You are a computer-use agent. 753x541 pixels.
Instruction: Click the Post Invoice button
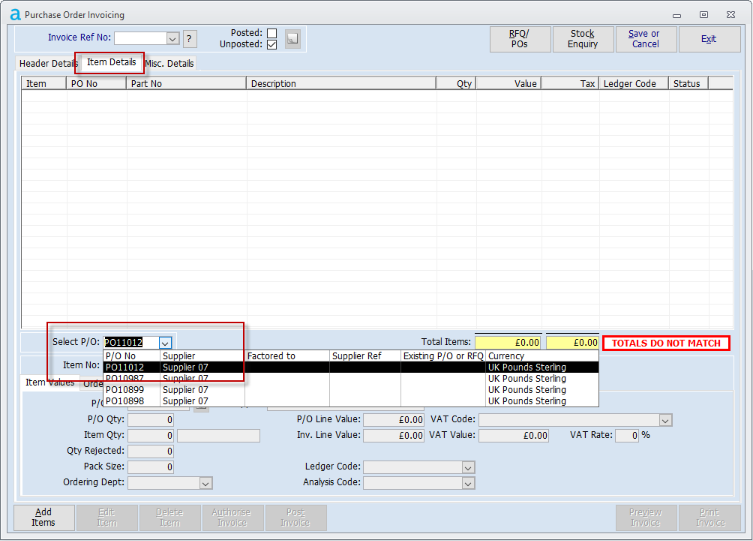coord(295,517)
